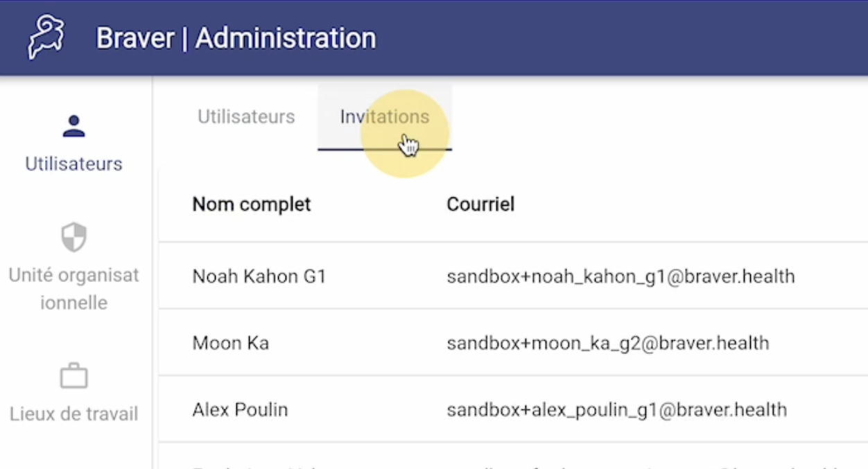Click the Unité organisationnelle sidebar label
868x469 pixels.
point(73,289)
